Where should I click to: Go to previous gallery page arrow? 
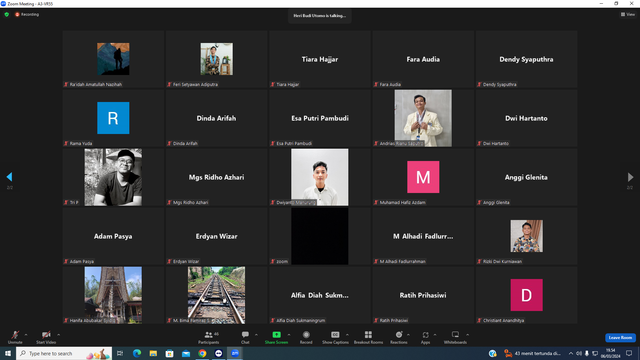pyautogui.click(x=9, y=177)
